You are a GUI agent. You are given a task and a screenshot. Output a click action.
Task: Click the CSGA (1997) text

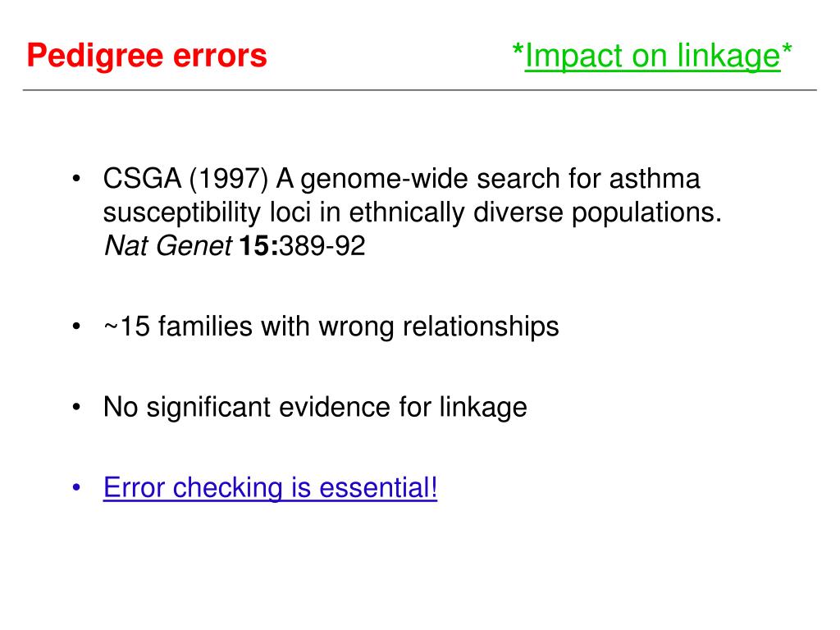tap(185, 178)
